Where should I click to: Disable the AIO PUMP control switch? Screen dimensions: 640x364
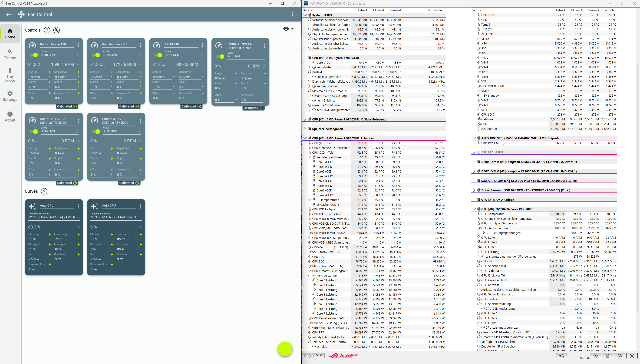click(x=158, y=55)
